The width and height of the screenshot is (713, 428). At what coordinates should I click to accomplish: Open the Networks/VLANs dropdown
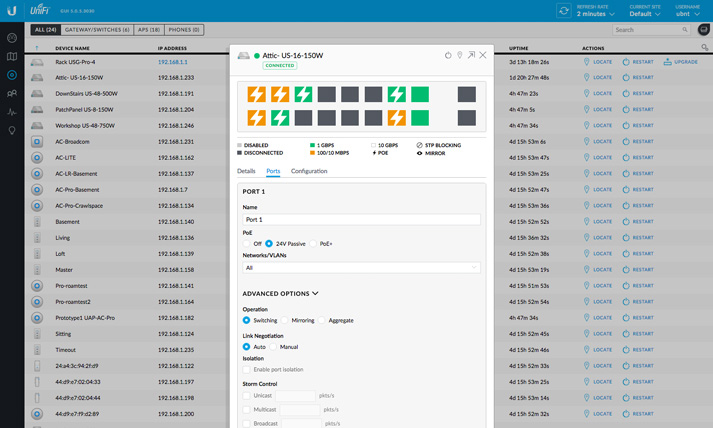(x=362, y=267)
